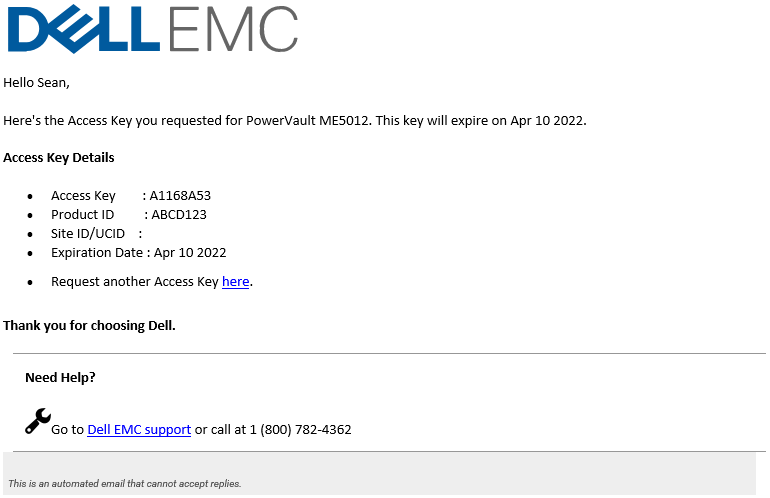Click the 'Need Help?' heading
This screenshot has width=770, height=498.
coord(60,378)
